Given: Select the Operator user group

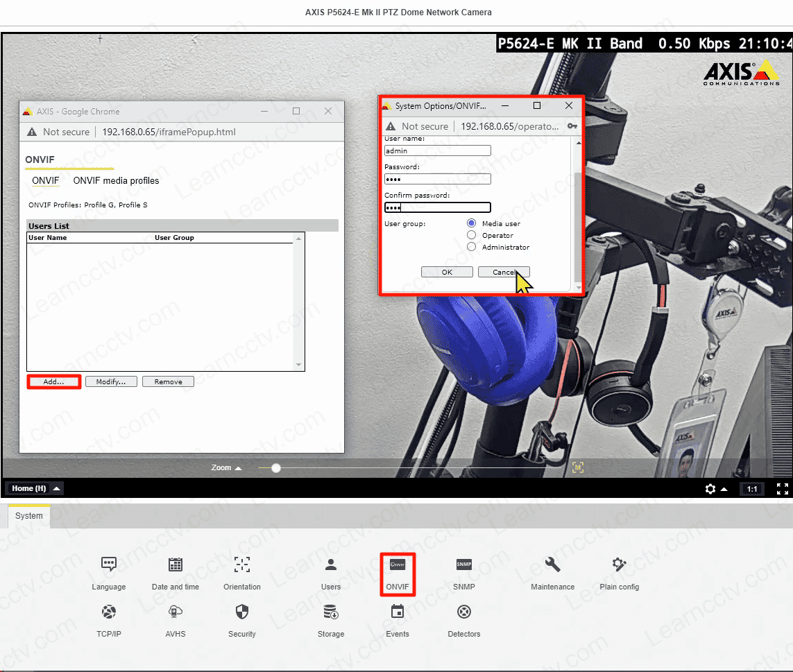Looking at the screenshot, I should [x=472, y=235].
